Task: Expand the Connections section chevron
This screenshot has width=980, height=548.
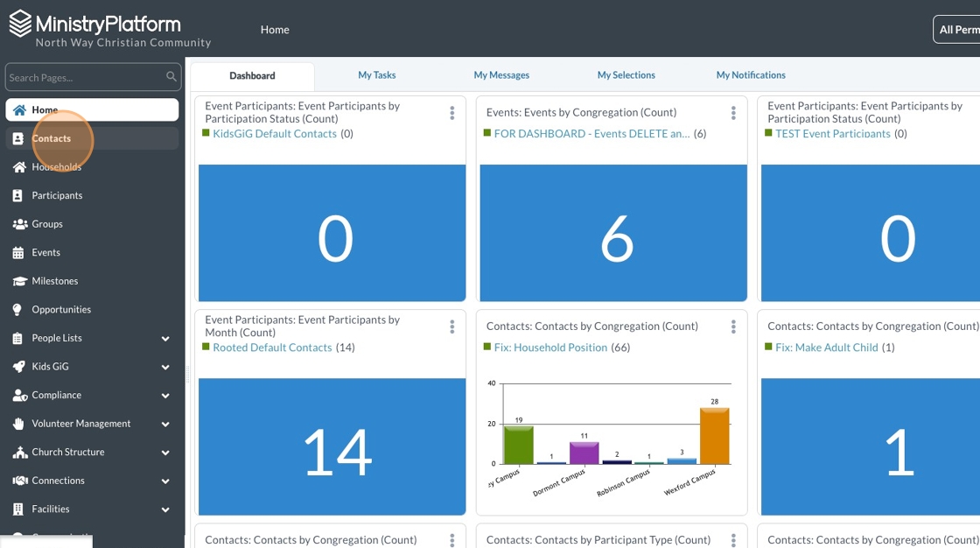Action: tap(165, 481)
